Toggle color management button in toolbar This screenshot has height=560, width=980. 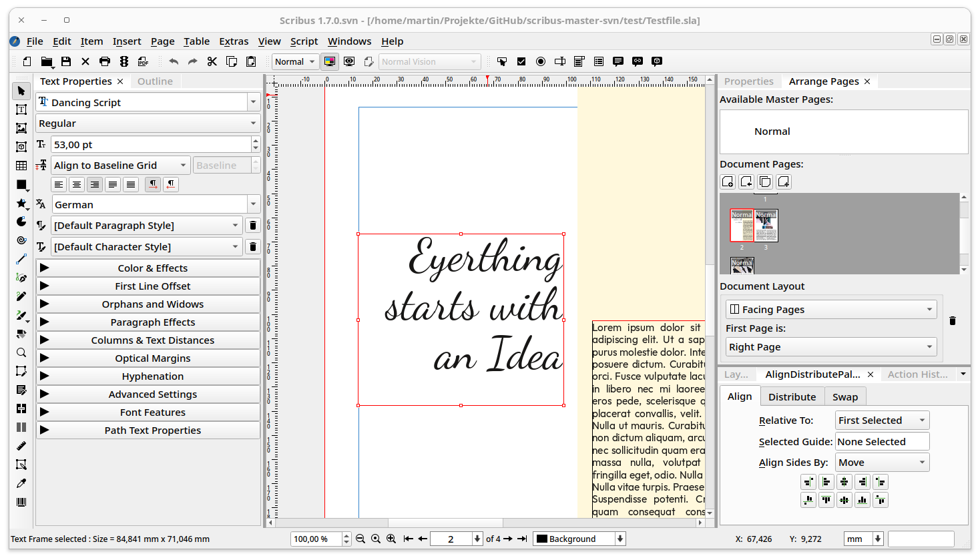(x=330, y=61)
